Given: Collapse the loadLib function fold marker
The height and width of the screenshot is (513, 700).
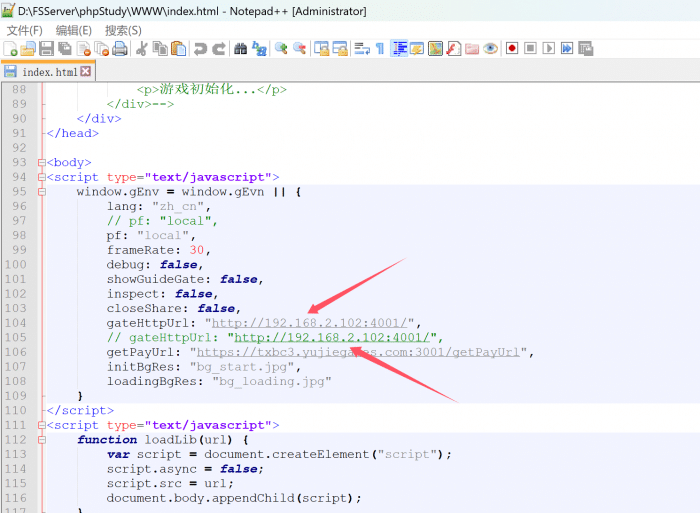Looking at the screenshot, I should click(40, 440).
